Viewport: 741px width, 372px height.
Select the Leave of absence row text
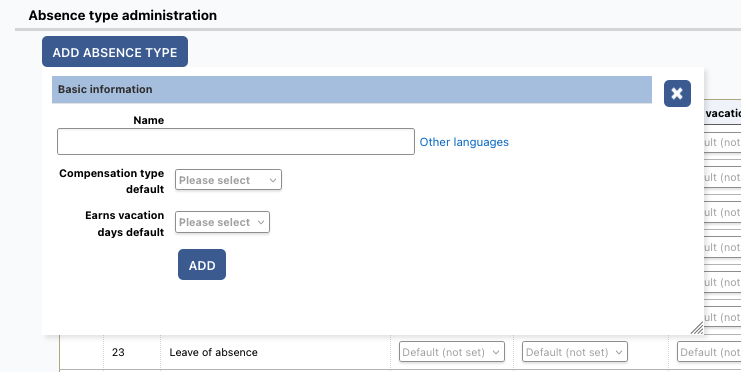pos(214,352)
